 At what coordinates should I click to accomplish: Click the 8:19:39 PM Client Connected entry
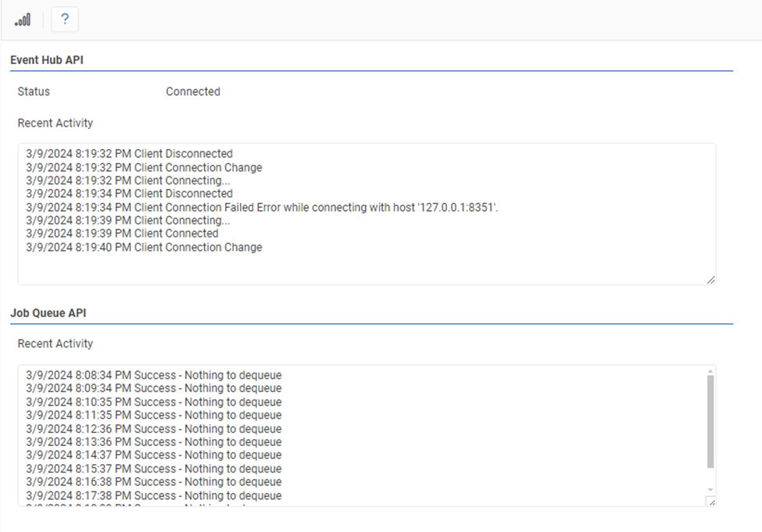[122, 234]
